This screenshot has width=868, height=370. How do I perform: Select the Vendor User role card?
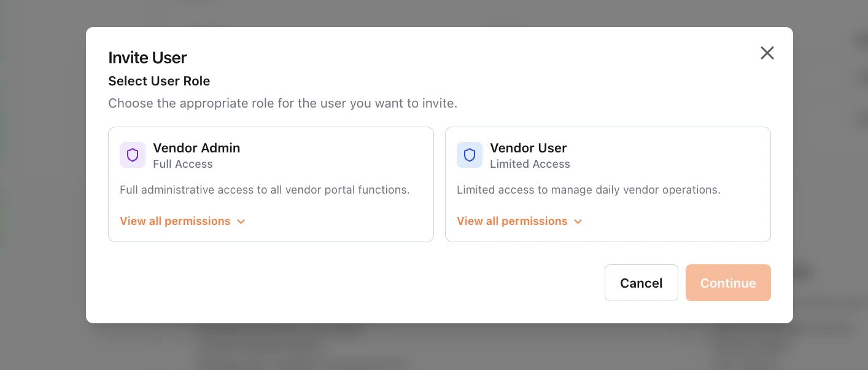(608, 184)
